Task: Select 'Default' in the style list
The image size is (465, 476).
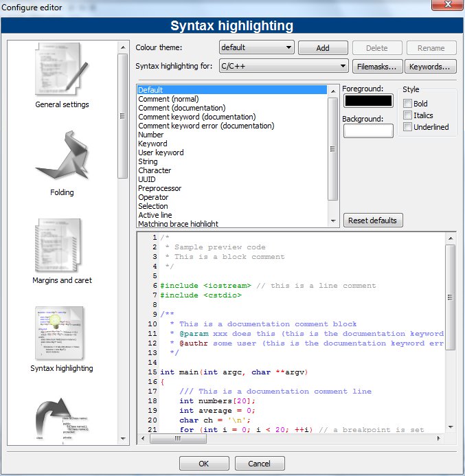Action: [x=232, y=90]
